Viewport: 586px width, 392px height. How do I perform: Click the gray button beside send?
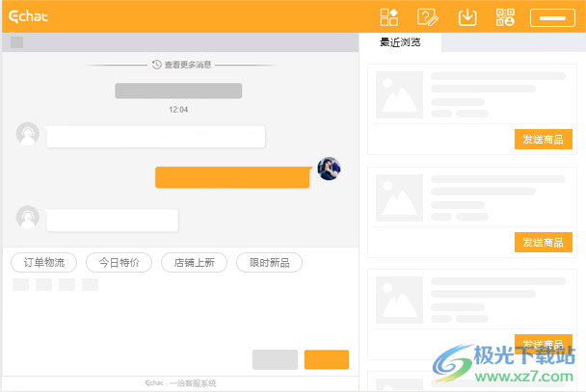(x=275, y=359)
